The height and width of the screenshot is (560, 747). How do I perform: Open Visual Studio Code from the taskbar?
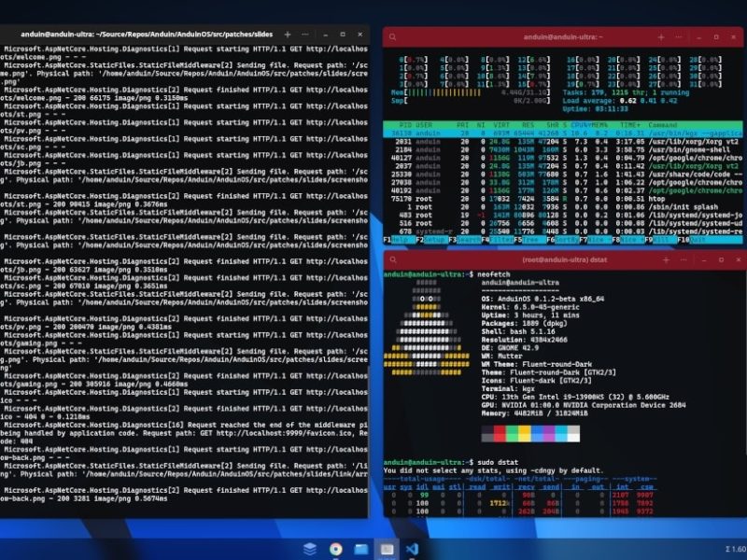413,549
